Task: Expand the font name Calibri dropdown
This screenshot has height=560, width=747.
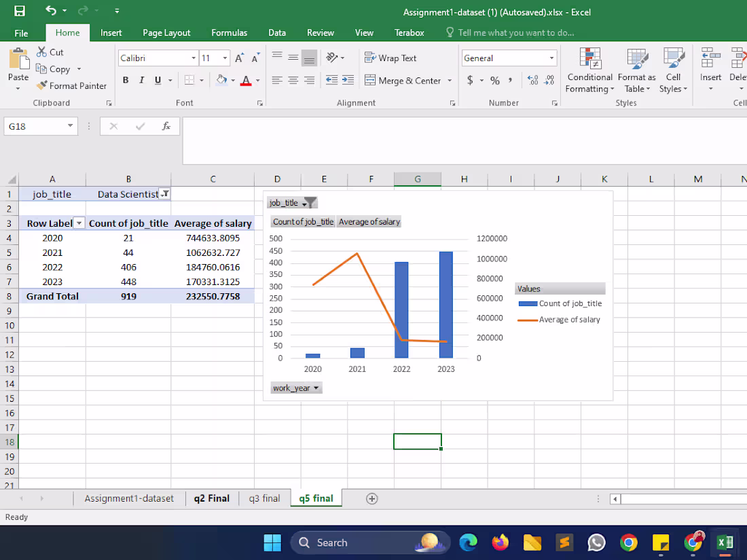Action: tap(194, 58)
